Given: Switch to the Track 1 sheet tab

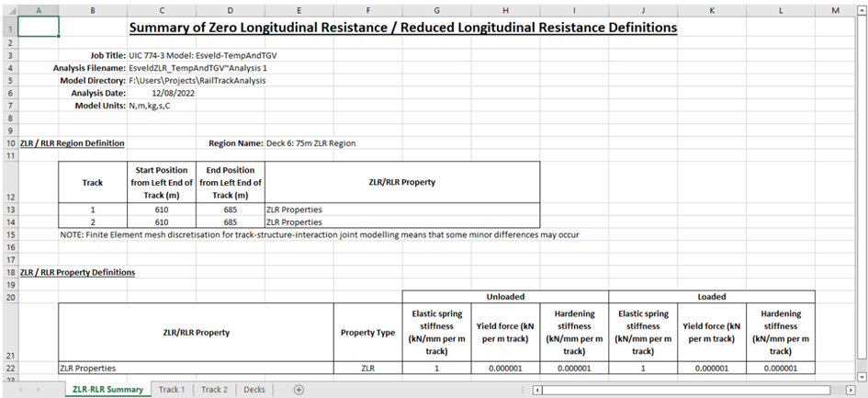Looking at the screenshot, I should [x=171, y=390].
